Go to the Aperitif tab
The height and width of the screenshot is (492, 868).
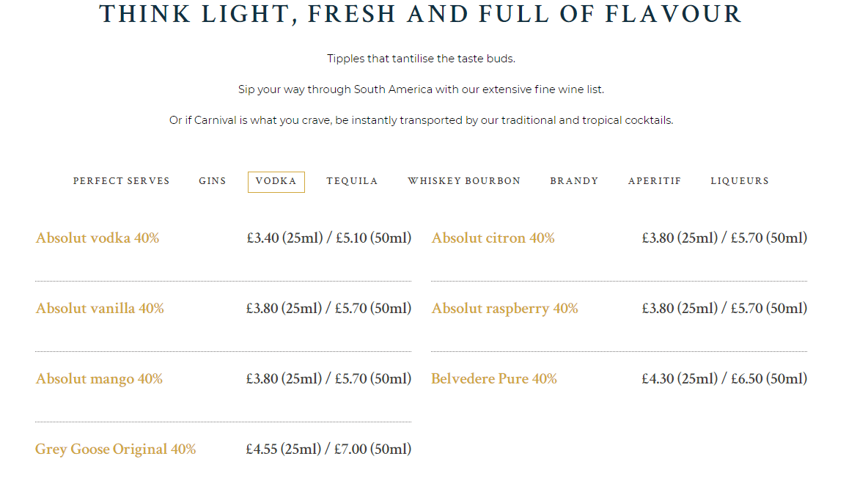pos(655,182)
